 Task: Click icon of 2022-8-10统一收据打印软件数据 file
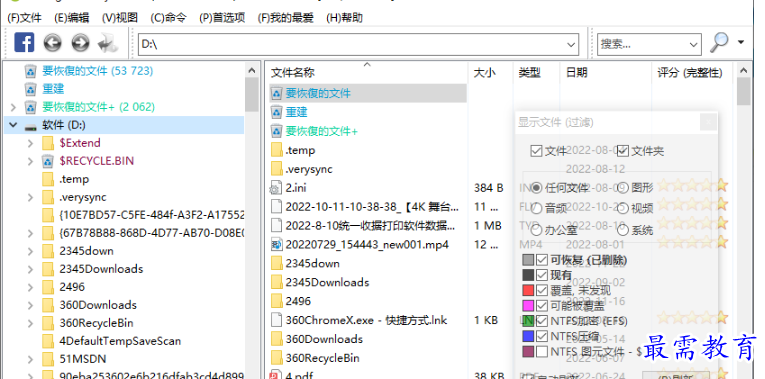click(277, 226)
